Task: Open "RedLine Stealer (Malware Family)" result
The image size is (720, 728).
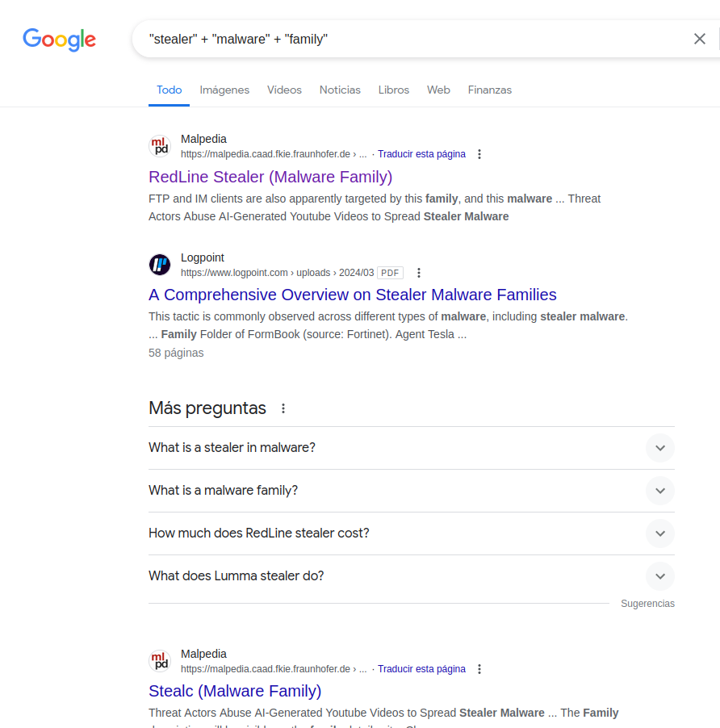Action: 270,177
